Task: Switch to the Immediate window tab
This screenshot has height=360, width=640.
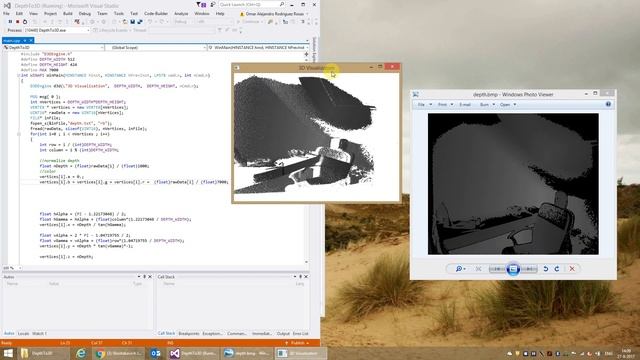Action: [262, 333]
